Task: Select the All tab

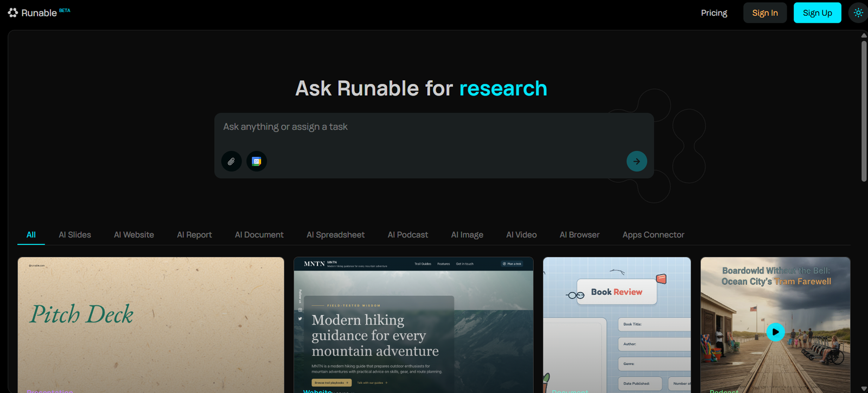Action: 31,234
